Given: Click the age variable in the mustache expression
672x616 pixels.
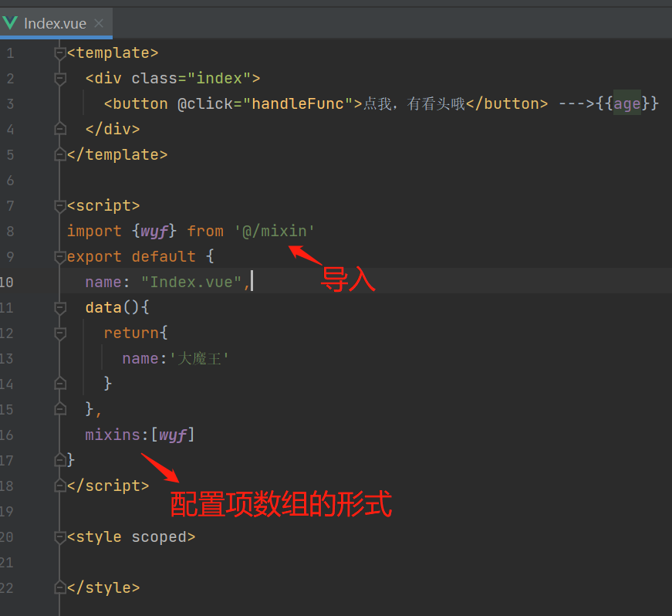Looking at the screenshot, I should pyautogui.click(x=627, y=103).
